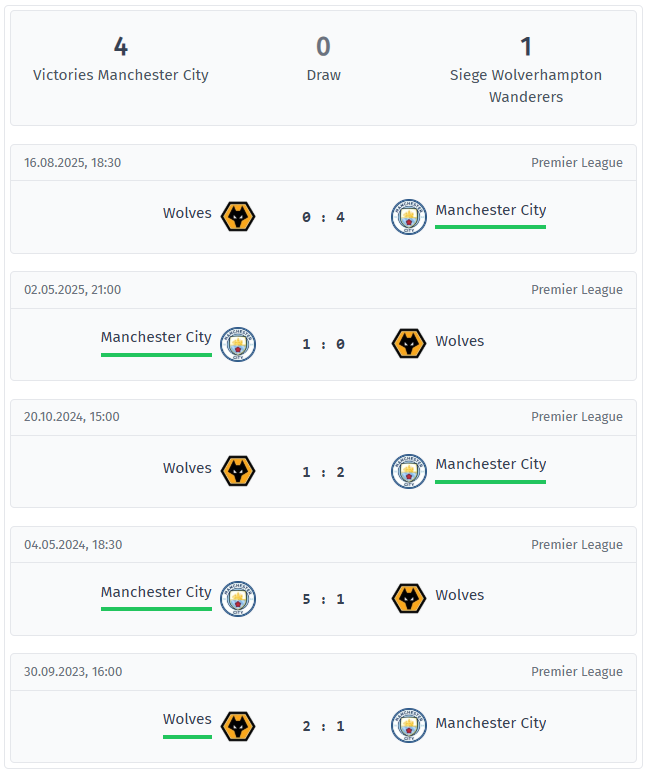Click the 4 Victories Manchester City stat

pyautogui.click(x=121, y=60)
